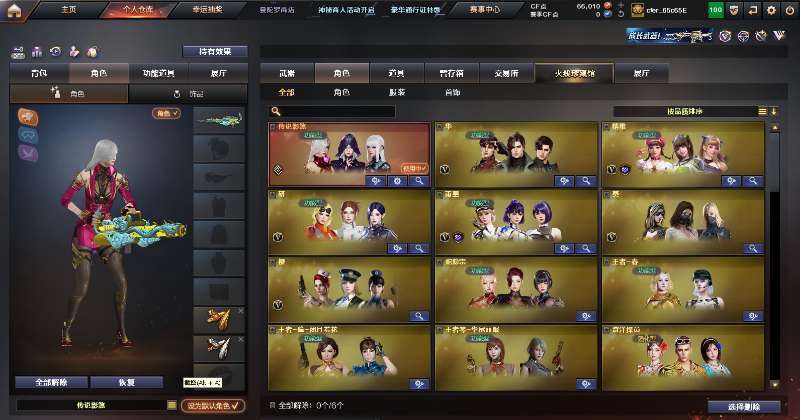The width and height of the screenshot is (800, 420).
Task: Tick the checkbox on the 传说影姬 card
Action: click(273, 127)
